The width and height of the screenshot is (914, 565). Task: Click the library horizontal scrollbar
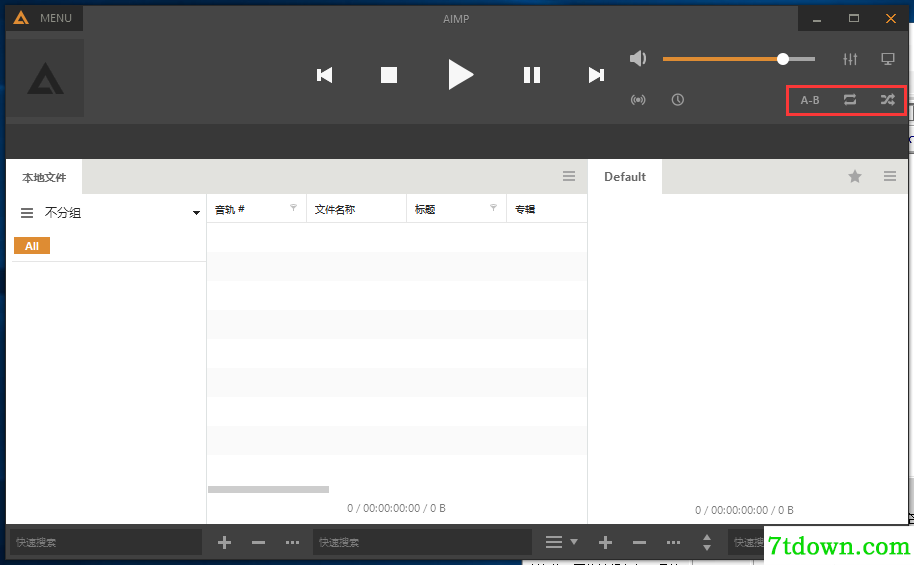pyautogui.click(x=268, y=489)
